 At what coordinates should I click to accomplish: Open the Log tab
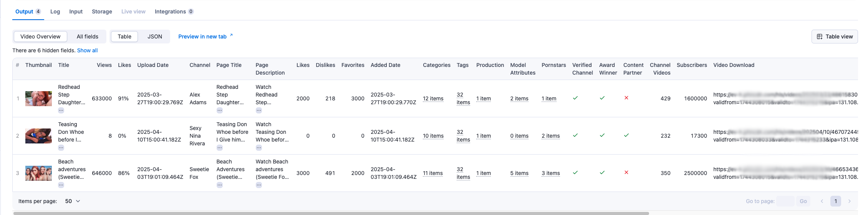tap(55, 12)
